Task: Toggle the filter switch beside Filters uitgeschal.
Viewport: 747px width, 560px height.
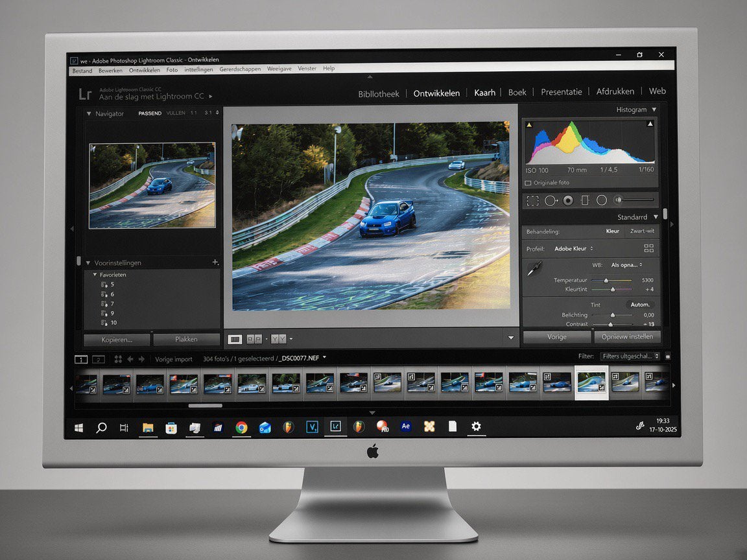Action: click(x=667, y=356)
